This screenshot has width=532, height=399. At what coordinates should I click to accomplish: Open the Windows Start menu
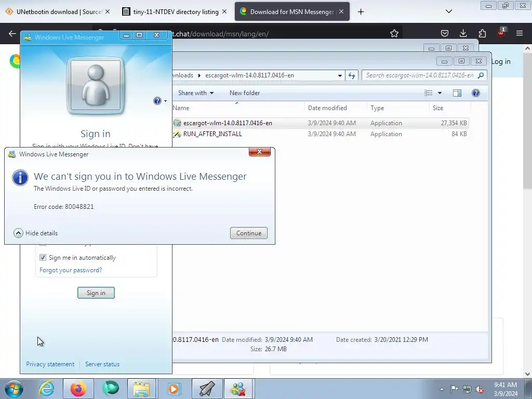pyautogui.click(x=14, y=389)
